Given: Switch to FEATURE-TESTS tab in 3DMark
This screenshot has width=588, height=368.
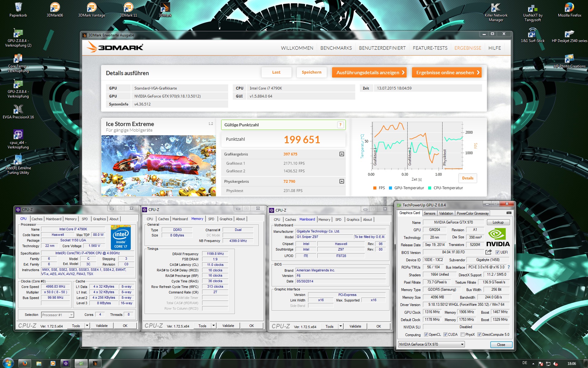Looking at the screenshot, I should tap(430, 48).
